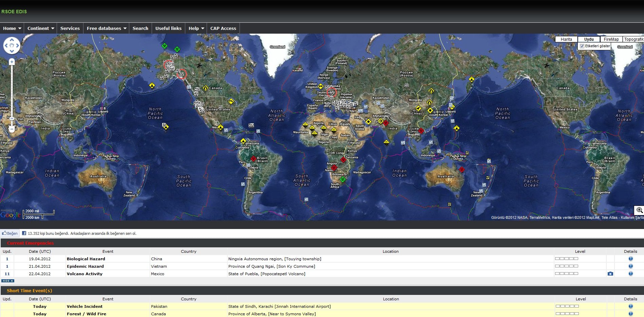Open the Biological Hazard event link
This screenshot has width=644, height=317.
(x=86, y=259)
